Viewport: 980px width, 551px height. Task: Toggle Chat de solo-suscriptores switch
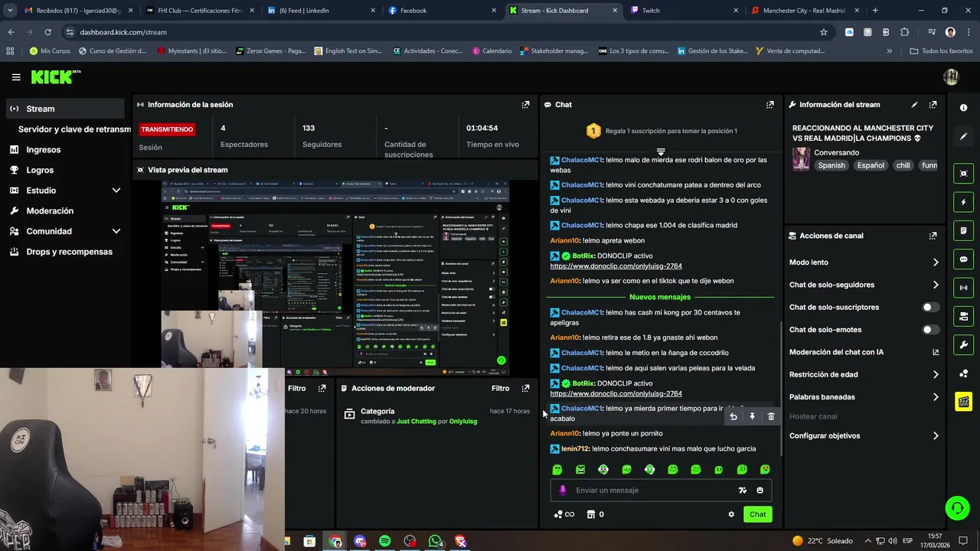pos(930,307)
